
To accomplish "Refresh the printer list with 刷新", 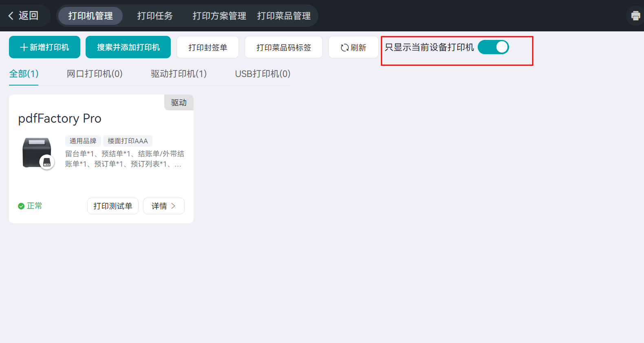I will [353, 47].
